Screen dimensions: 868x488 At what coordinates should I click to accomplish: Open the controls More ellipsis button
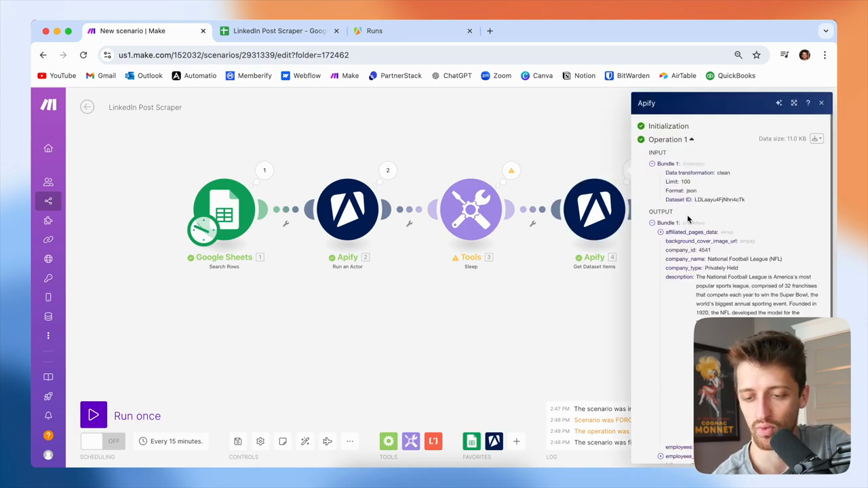(x=350, y=441)
